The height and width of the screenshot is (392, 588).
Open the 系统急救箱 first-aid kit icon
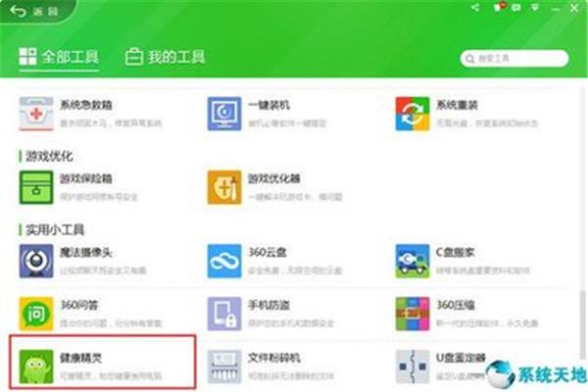tap(36, 114)
